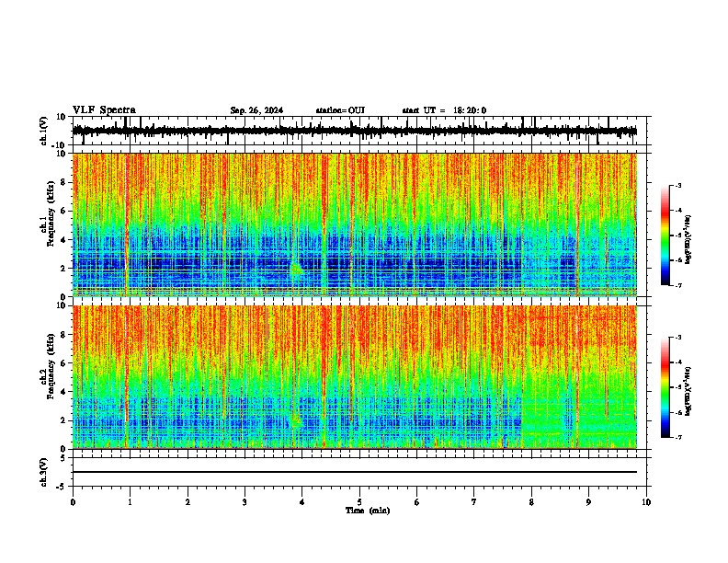
Task: Click the '-7' label on ch.2 color scale
Action: [x=677, y=438]
